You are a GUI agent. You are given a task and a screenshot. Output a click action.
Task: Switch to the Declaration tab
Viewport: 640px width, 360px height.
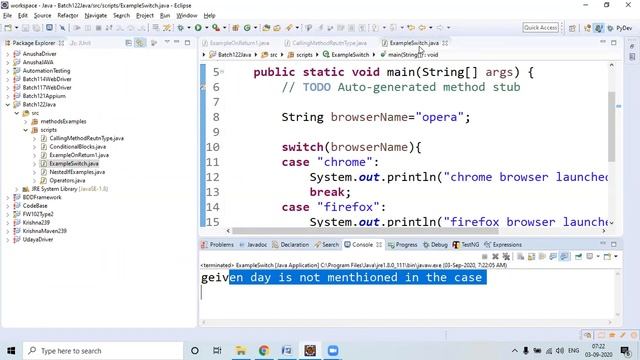coord(291,244)
